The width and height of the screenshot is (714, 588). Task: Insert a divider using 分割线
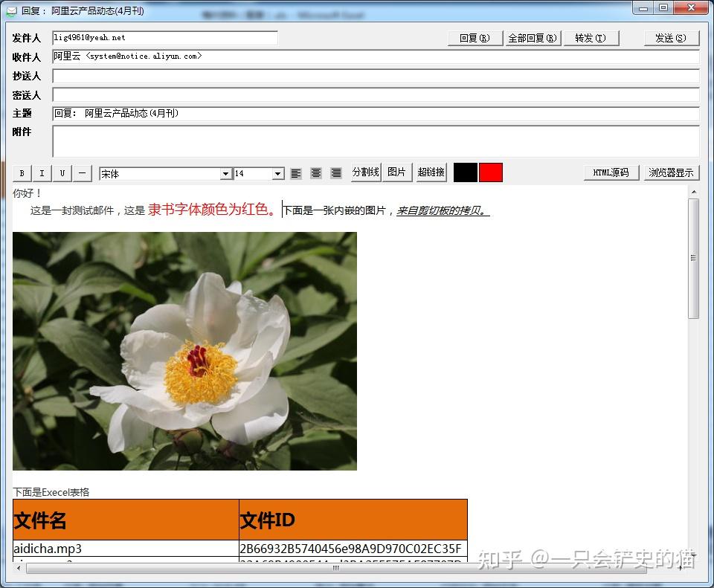tap(365, 172)
